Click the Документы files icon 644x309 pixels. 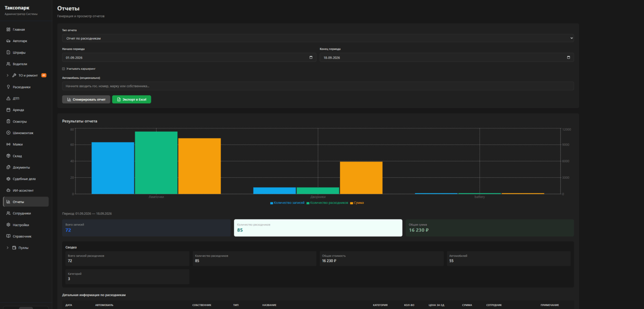click(8, 167)
